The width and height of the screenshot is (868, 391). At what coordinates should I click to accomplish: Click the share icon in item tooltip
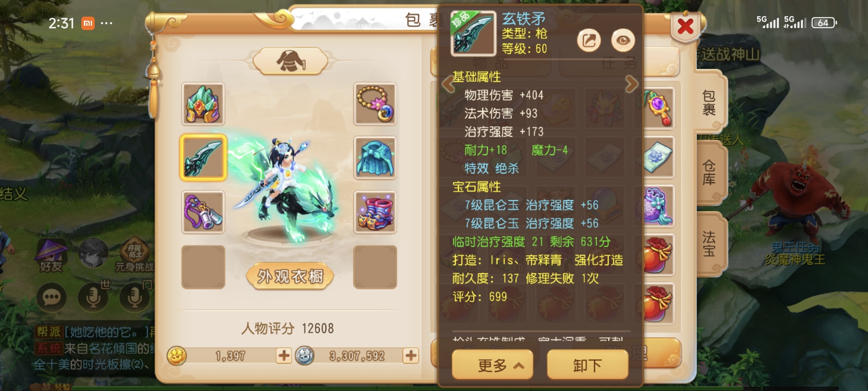coord(589,41)
